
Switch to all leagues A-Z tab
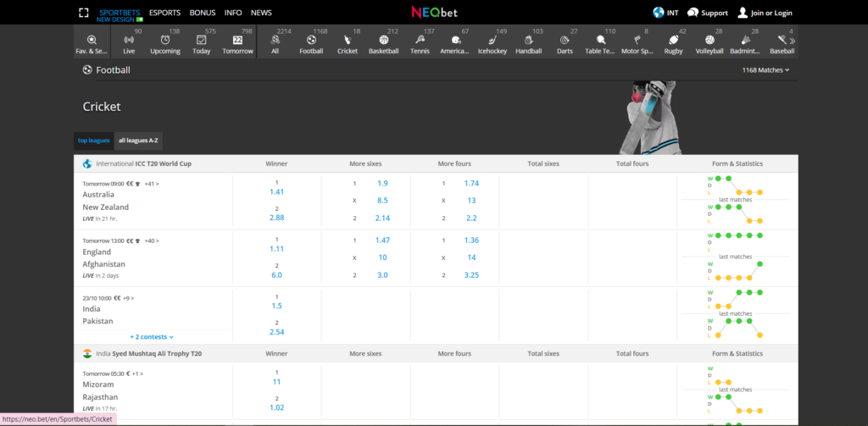click(138, 141)
